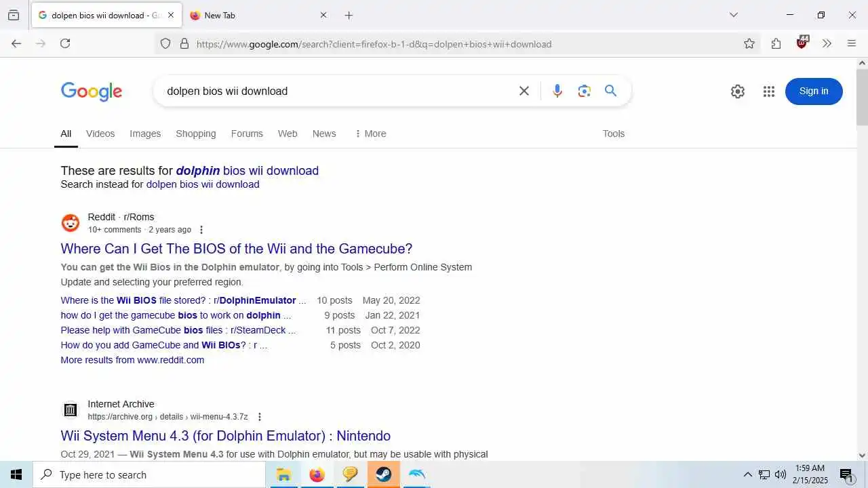The width and height of the screenshot is (868, 488).
Task: Open Dolphin emulator from the taskbar
Action: tap(417, 474)
